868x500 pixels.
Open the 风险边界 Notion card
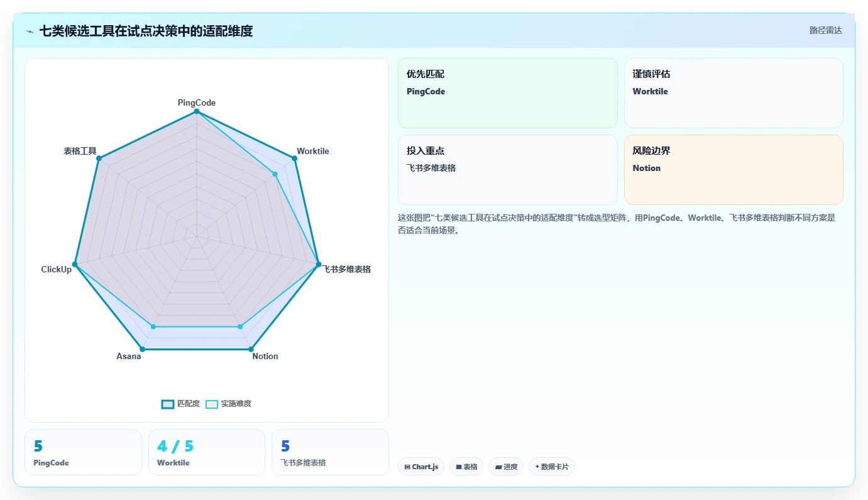733,170
